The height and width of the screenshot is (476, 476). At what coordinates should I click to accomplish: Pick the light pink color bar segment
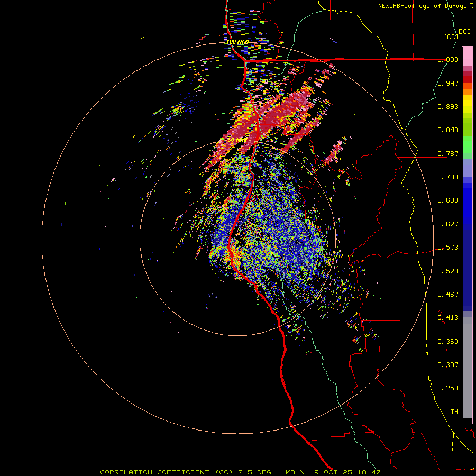coord(467,57)
